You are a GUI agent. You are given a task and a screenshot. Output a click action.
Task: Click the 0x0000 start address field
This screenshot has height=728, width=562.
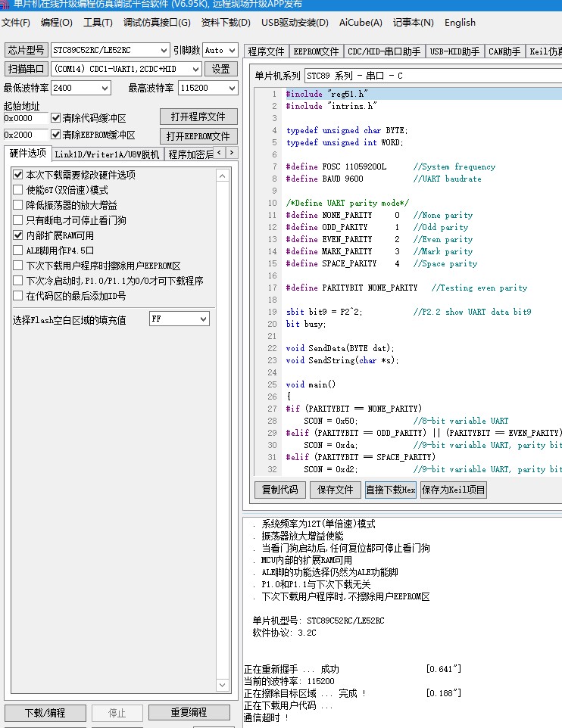[25, 118]
